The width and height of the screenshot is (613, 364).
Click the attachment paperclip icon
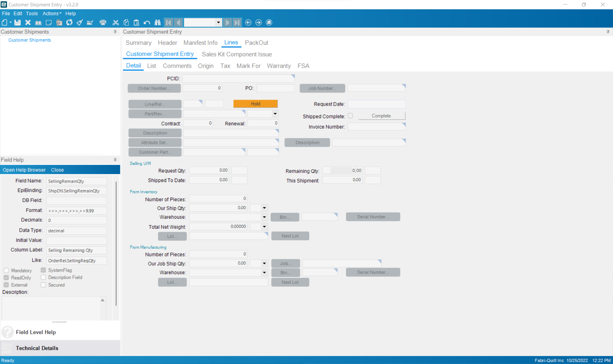click(x=59, y=22)
